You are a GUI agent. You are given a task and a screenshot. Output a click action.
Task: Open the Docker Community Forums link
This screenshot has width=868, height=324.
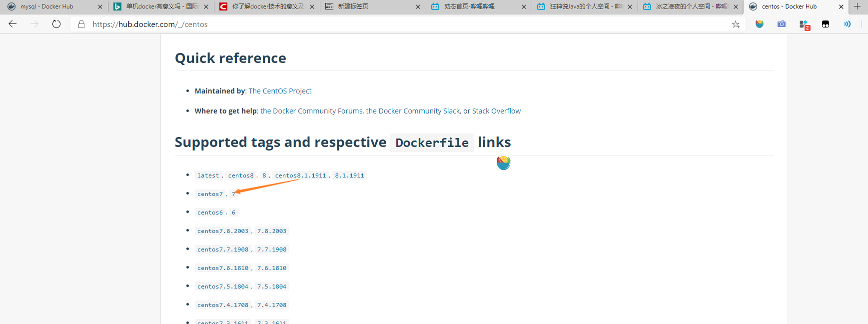click(311, 111)
